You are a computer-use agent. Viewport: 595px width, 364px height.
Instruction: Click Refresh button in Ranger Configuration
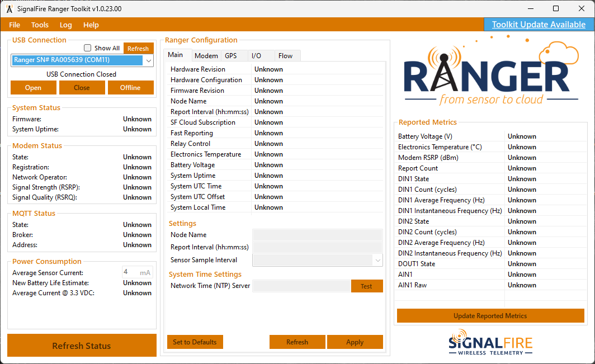click(x=297, y=342)
